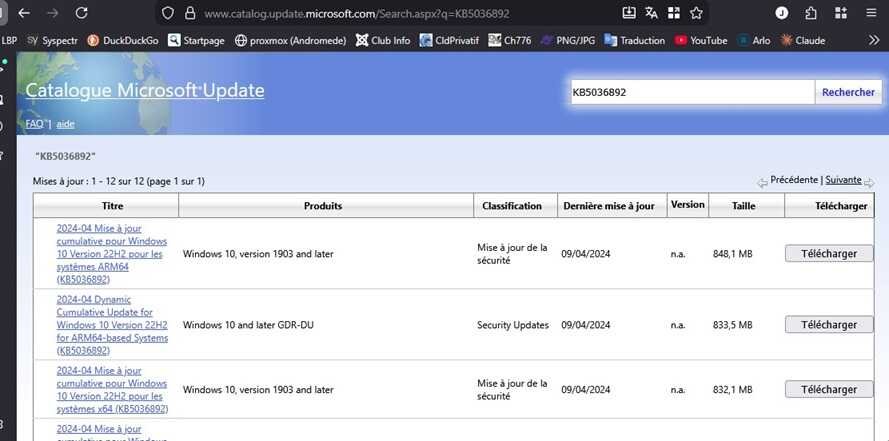Click the KB5036892 search input field
Viewport: 889px width, 441px height.
690,92
